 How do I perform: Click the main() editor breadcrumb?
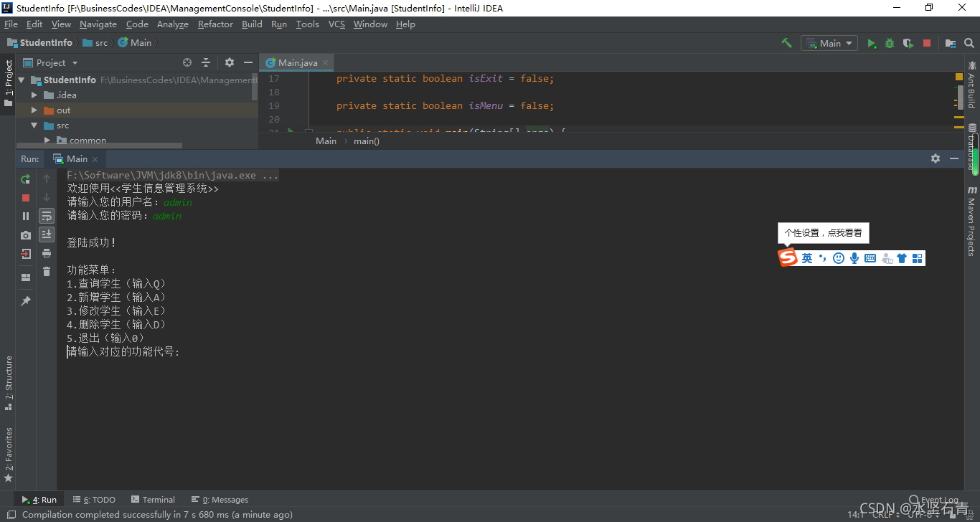[367, 141]
